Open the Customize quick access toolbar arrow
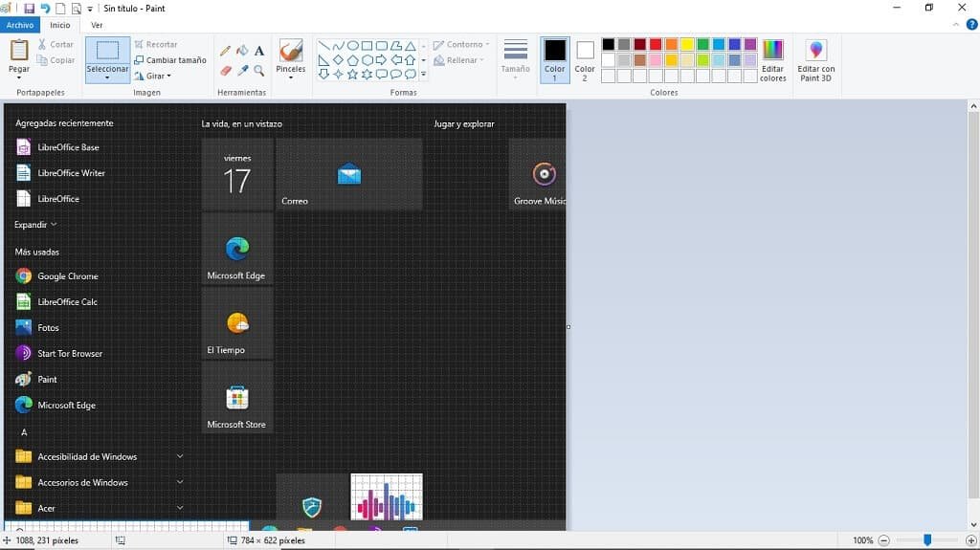Image resolution: width=980 pixels, height=550 pixels. 90,10
